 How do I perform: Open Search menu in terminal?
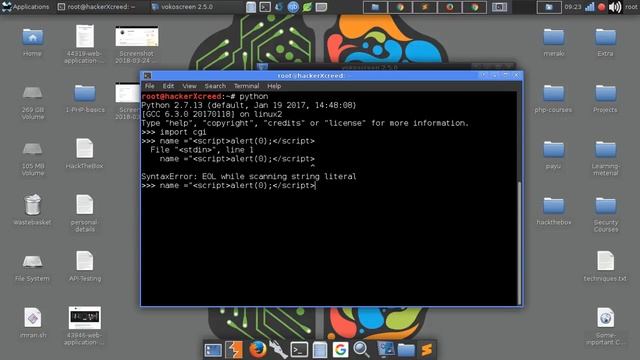[215, 86]
